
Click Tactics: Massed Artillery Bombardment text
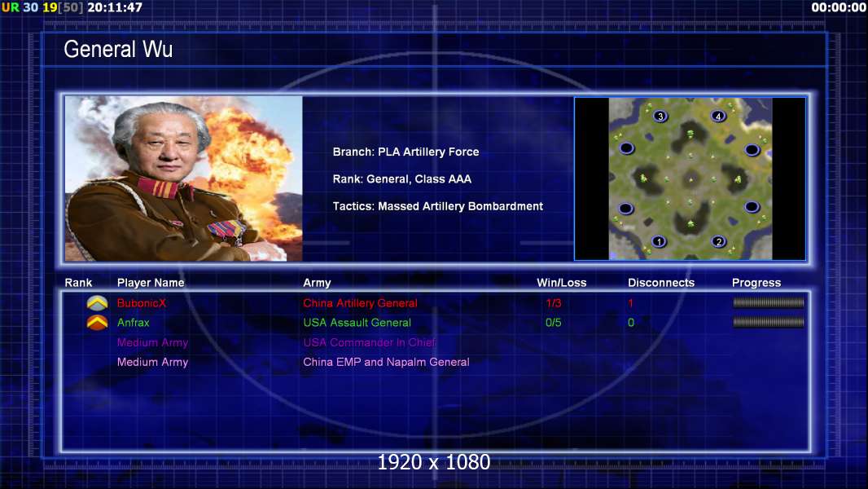(438, 206)
